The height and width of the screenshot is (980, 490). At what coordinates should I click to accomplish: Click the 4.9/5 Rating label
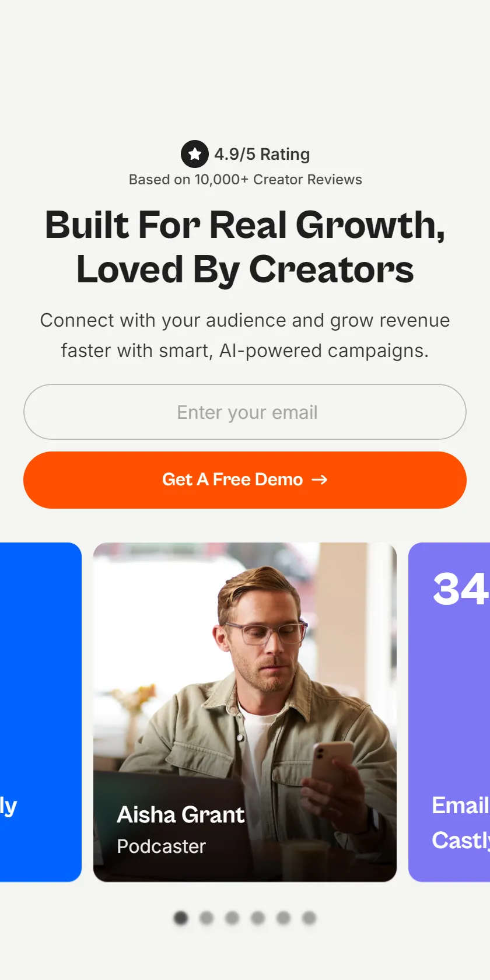(262, 154)
